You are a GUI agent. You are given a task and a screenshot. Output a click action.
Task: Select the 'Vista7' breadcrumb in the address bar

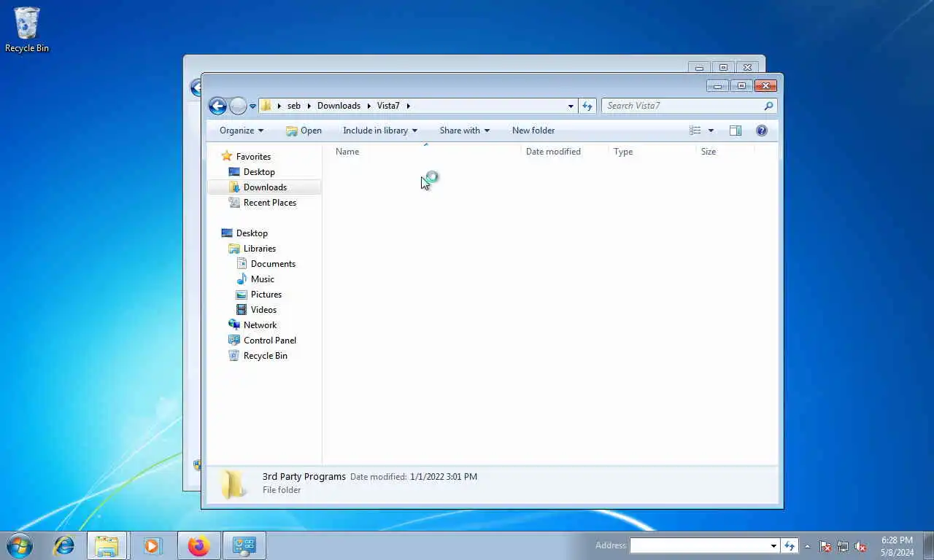click(388, 106)
